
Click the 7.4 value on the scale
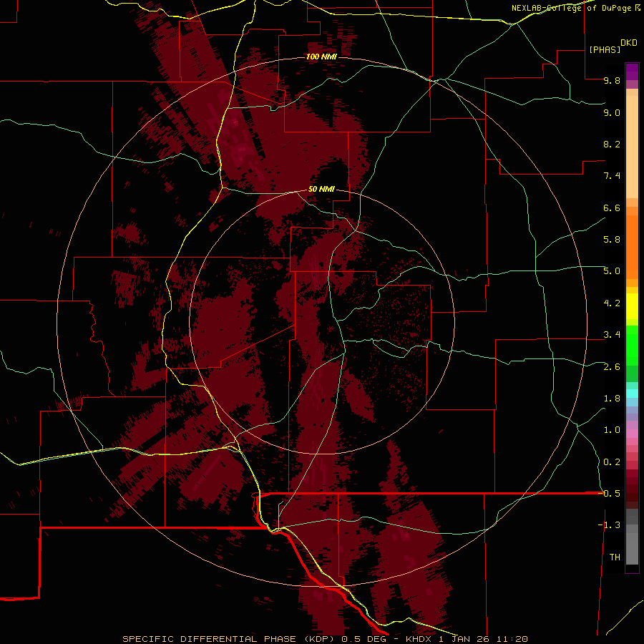point(612,176)
